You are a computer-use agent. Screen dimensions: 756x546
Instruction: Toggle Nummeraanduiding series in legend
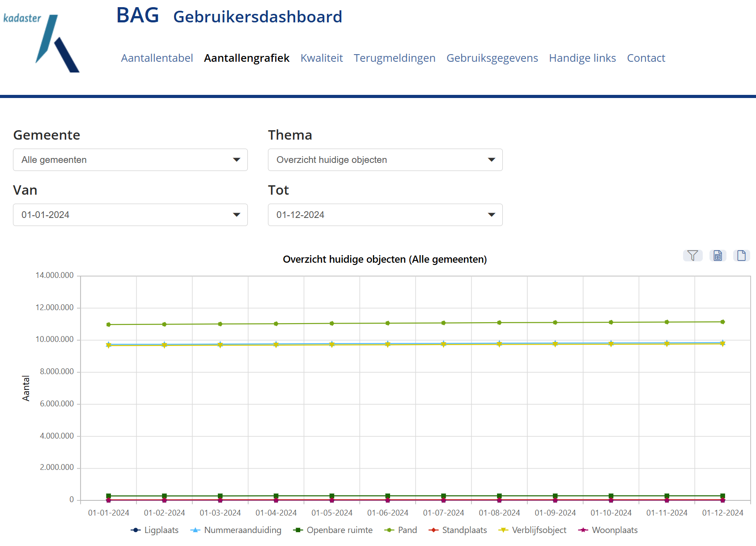pos(236,530)
